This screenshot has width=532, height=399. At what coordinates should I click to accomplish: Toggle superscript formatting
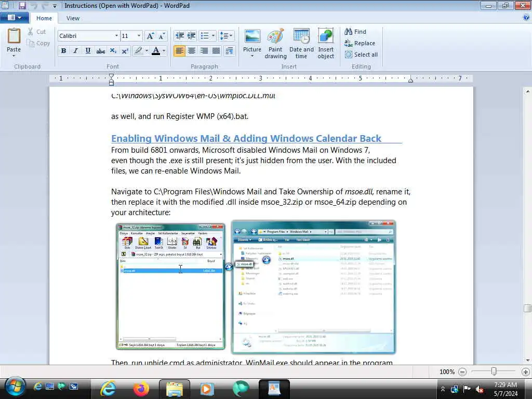pos(125,51)
